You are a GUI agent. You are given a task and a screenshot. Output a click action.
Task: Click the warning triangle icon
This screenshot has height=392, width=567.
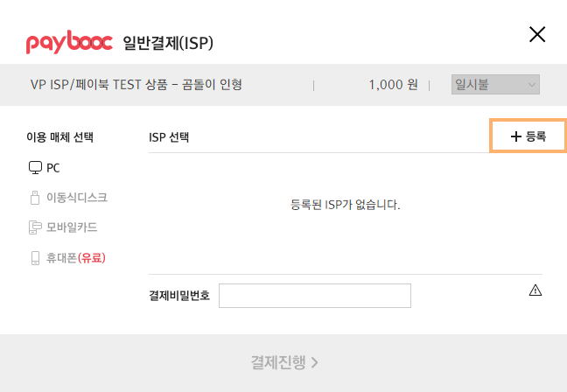pyautogui.click(x=535, y=290)
